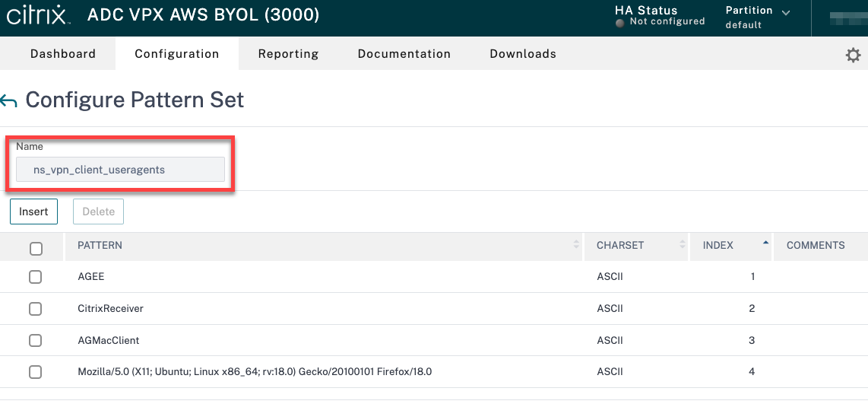This screenshot has width=868, height=404.
Task: Click the Delete button
Action: [x=99, y=212]
